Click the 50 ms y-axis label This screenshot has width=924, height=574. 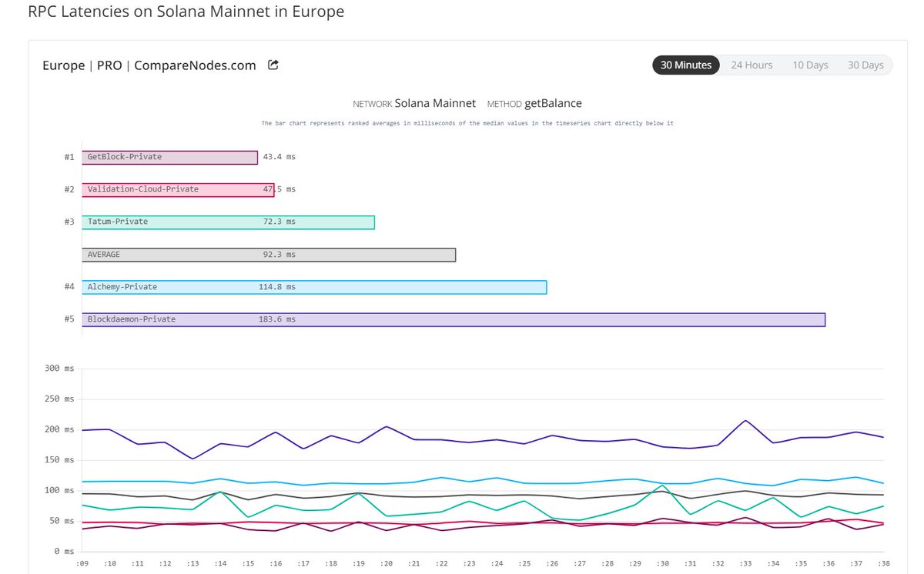(x=62, y=521)
